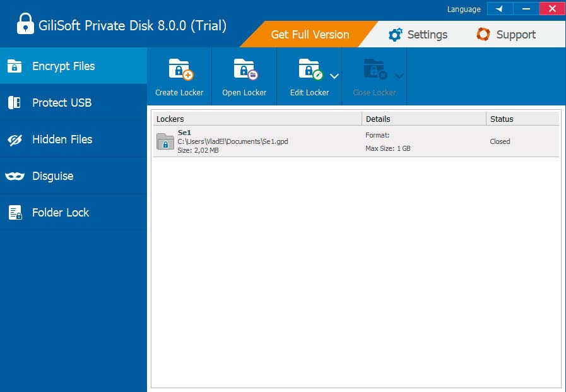Open the Disguise section
The height and width of the screenshot is (392, 566).
pos(73,175)
